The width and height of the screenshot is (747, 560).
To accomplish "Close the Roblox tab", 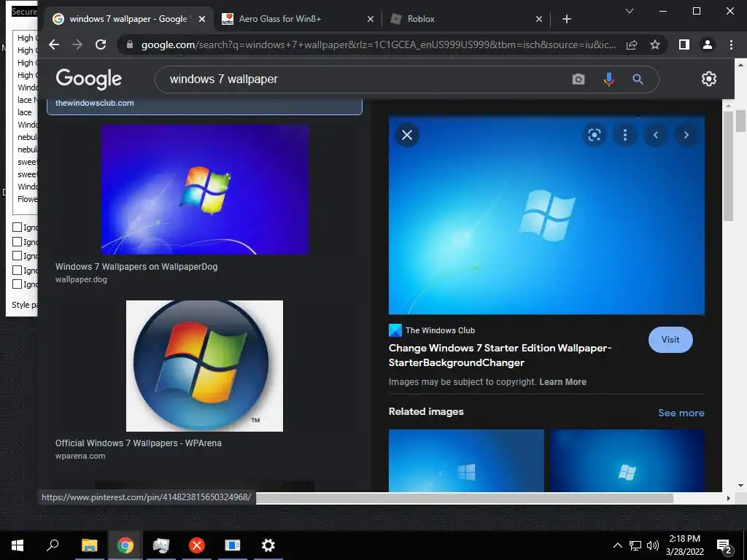I will click(x=539, y=19).
